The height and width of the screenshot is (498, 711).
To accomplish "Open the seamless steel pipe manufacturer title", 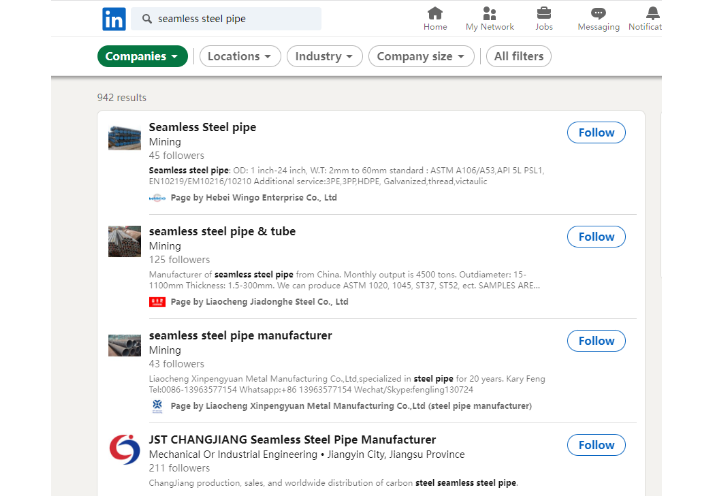I will 240,336.
